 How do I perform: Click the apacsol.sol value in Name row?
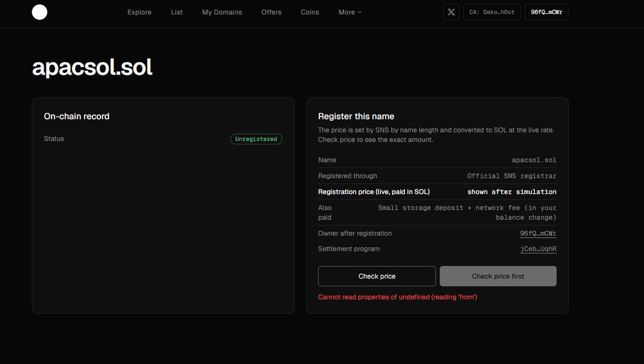pyautogui.click(x=534, y=160)
